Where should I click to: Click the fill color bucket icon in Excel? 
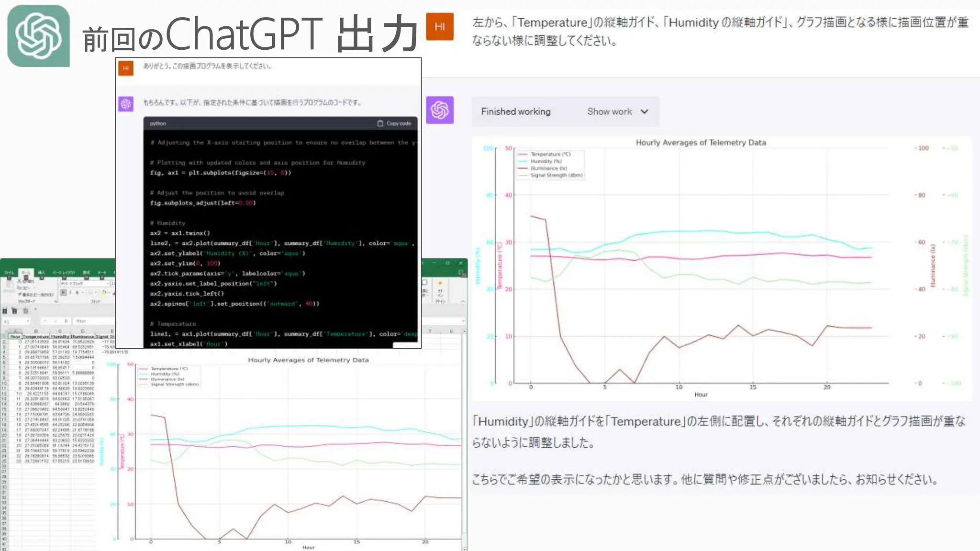[104, 293]
